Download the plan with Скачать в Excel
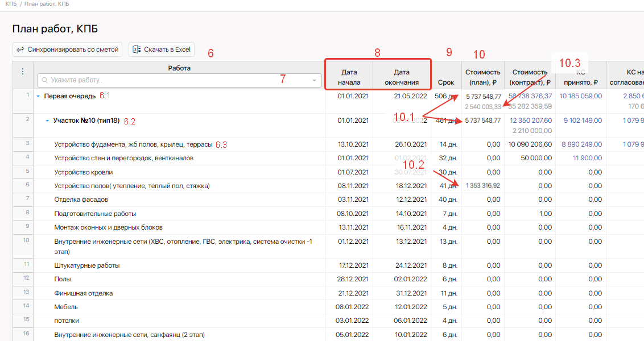Viewport: 644px width, 341px height. pyautogui.click(x=162, y=49)
